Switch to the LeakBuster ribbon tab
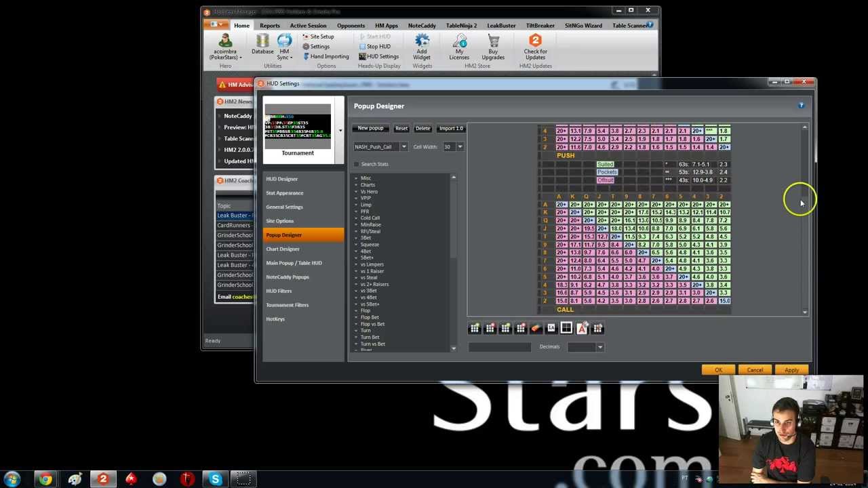This screenshot has width=868, height=488. 501,25
